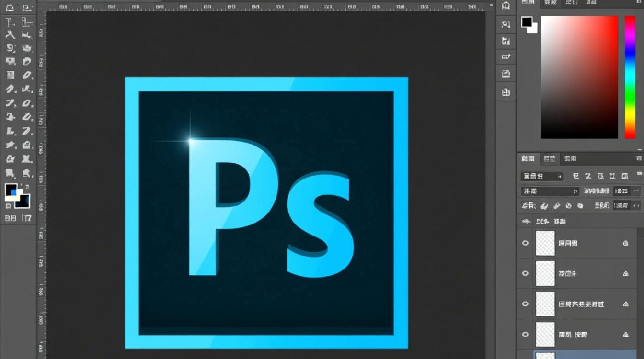Open the Layers panel menu at its top-right corner
The height and width of the screenshot is (359, 644).
coord(639,158)
